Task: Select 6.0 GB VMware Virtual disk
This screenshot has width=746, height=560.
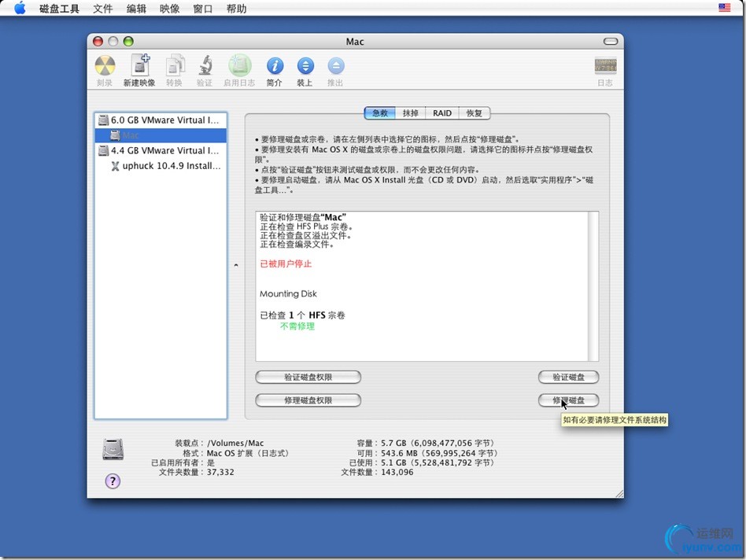Action: point(161,120)
